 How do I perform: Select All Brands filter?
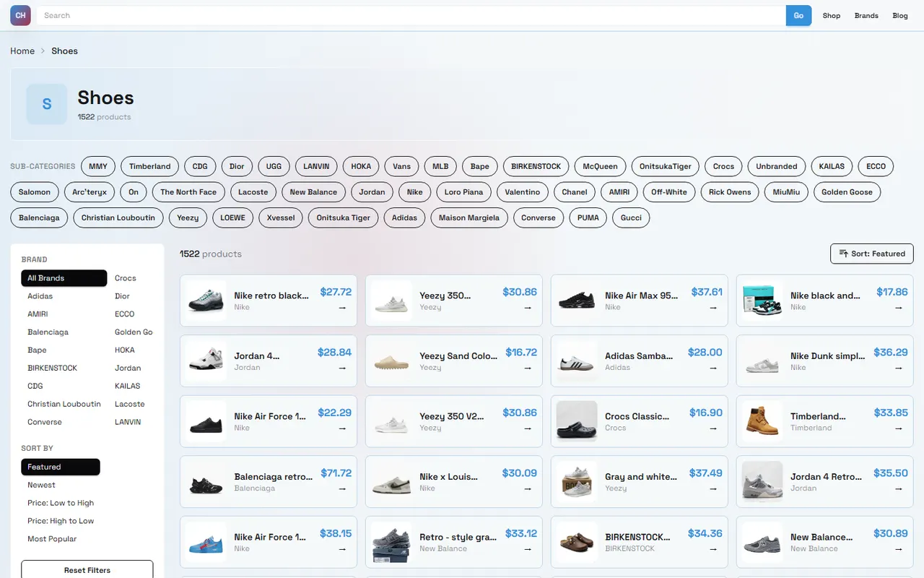coord(64,278)
